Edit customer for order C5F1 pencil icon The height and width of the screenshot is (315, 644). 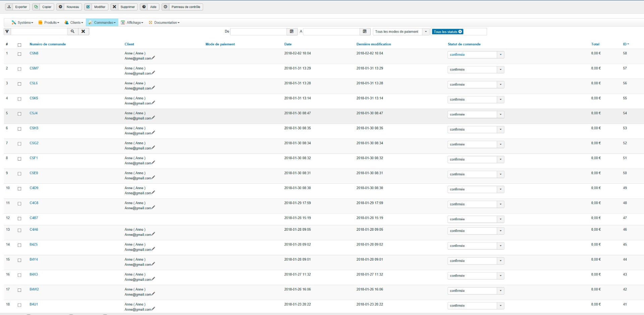click(153, 163)
